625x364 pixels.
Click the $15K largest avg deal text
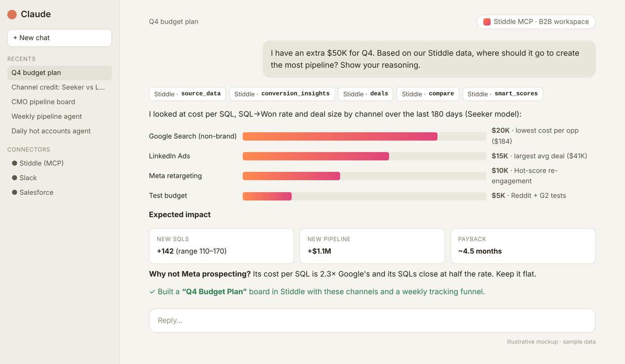pos(539,156)
